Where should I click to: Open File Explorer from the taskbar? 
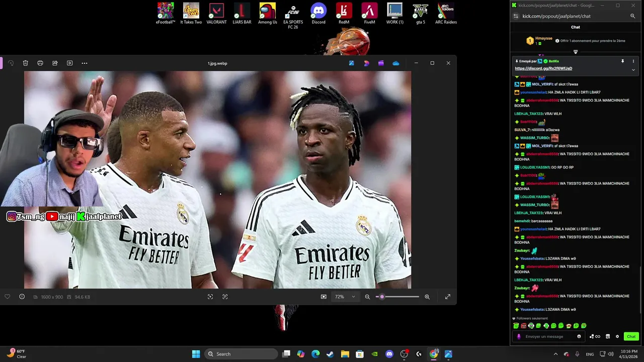[345, 354]
